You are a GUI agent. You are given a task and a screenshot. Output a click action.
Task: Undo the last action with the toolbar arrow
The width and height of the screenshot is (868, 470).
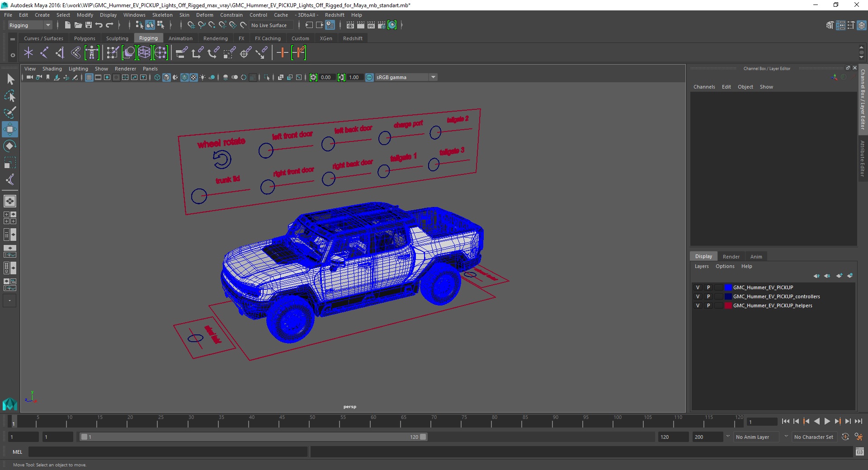coord(99,25)
